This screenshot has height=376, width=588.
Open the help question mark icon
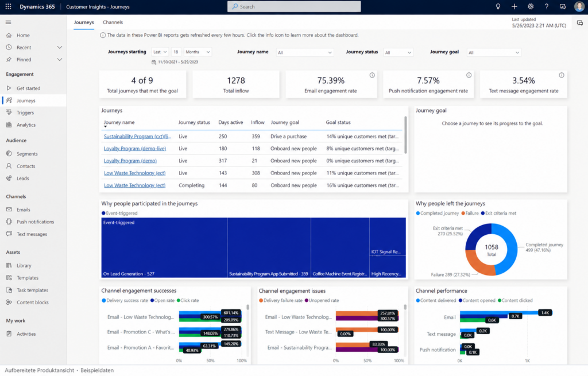pyautogui.click(x=547, y=6)
